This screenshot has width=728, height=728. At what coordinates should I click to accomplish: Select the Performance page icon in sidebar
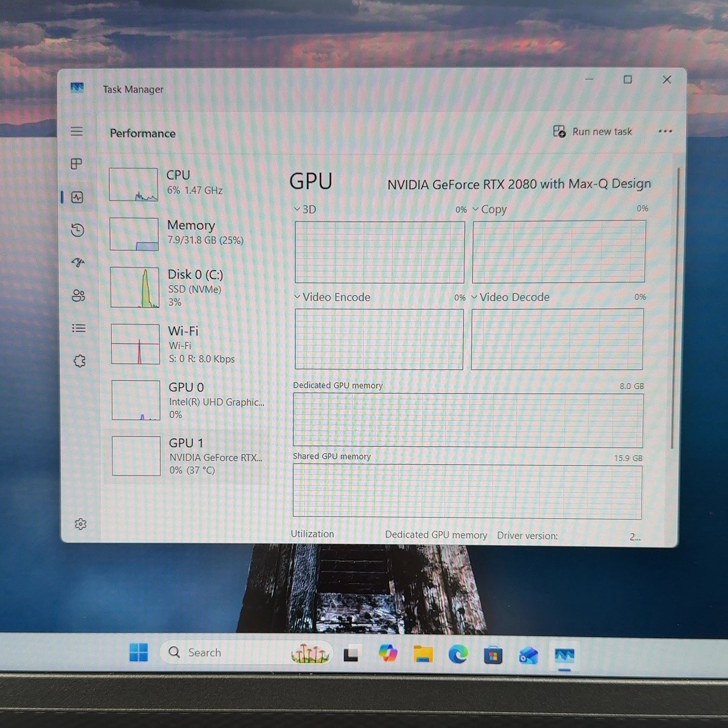[77, 197]
